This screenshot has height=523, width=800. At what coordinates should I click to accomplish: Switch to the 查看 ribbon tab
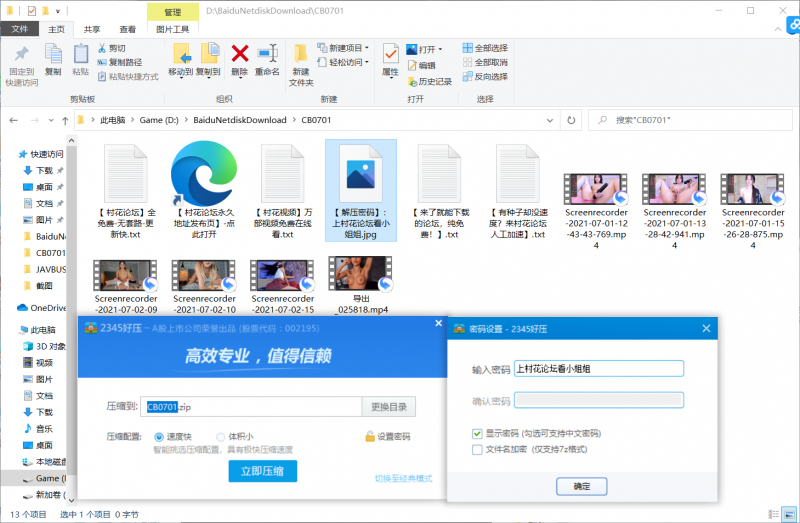click(127, 30)
